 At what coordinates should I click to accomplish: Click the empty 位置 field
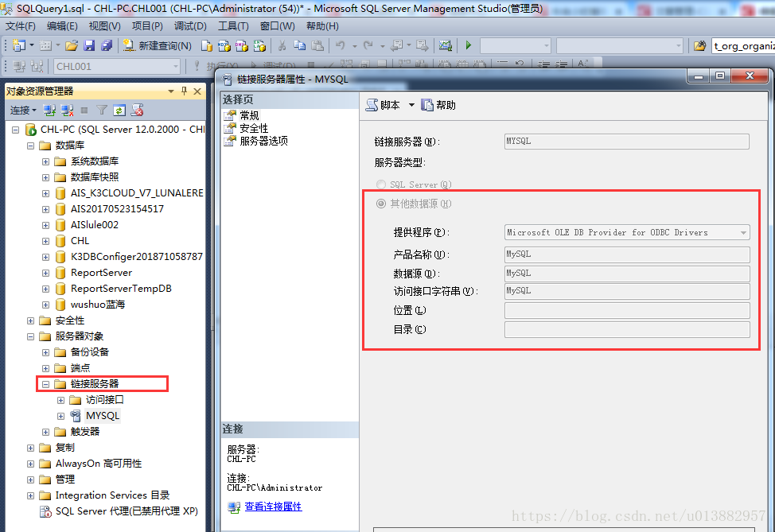(x=627, y=310)
